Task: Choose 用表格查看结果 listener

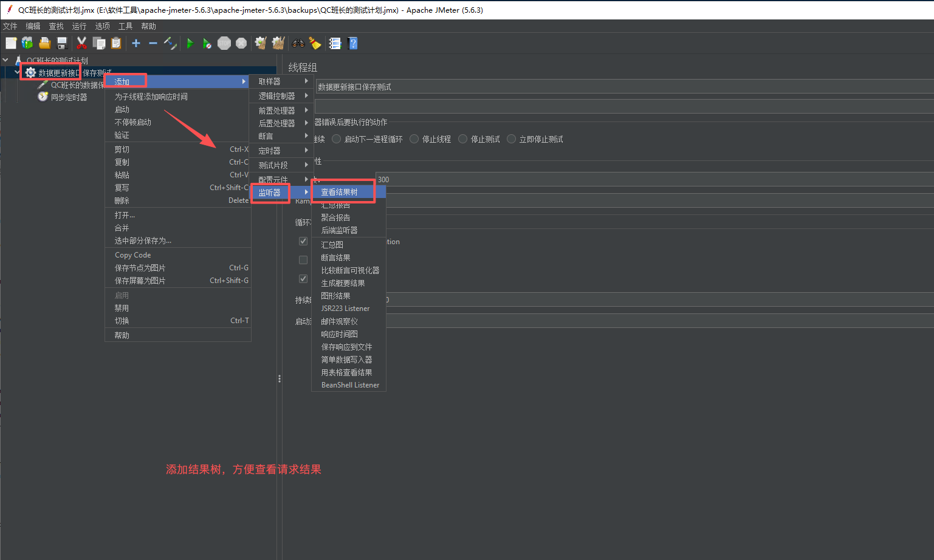Action: (x=349, y=372)
